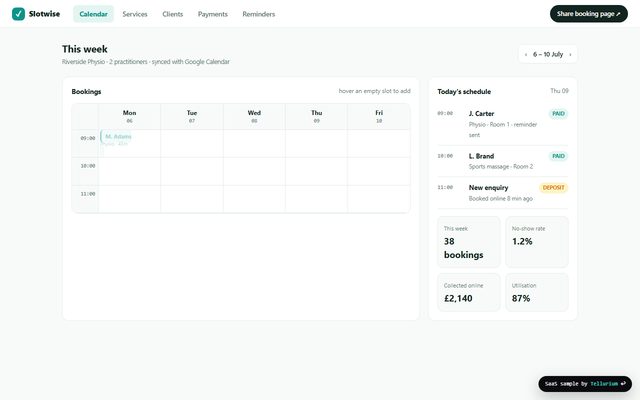The image size is (640, 400).
Task: Click the Bookings panel heading
Action: point(86,92)
